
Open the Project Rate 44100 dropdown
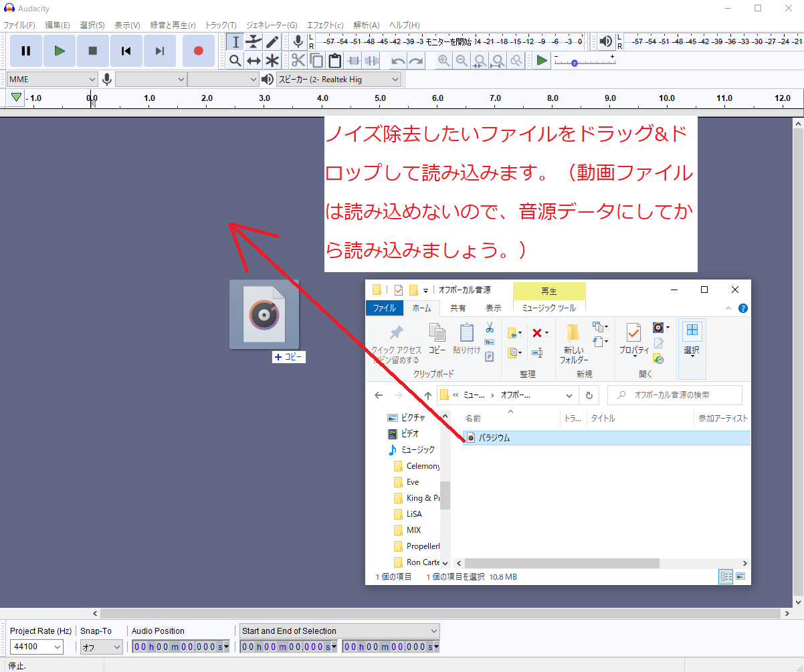(x=37, y=647)
